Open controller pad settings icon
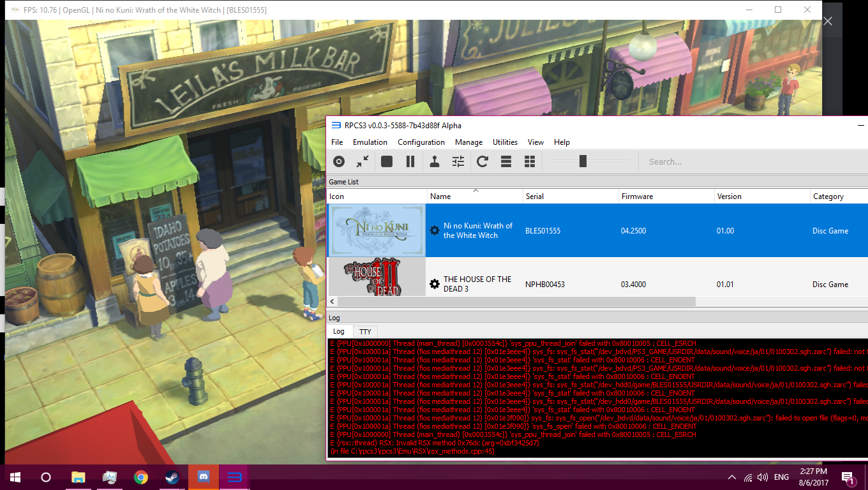This screenshot has height=490, width=868. pyautogui.click(x=435, y=161)
